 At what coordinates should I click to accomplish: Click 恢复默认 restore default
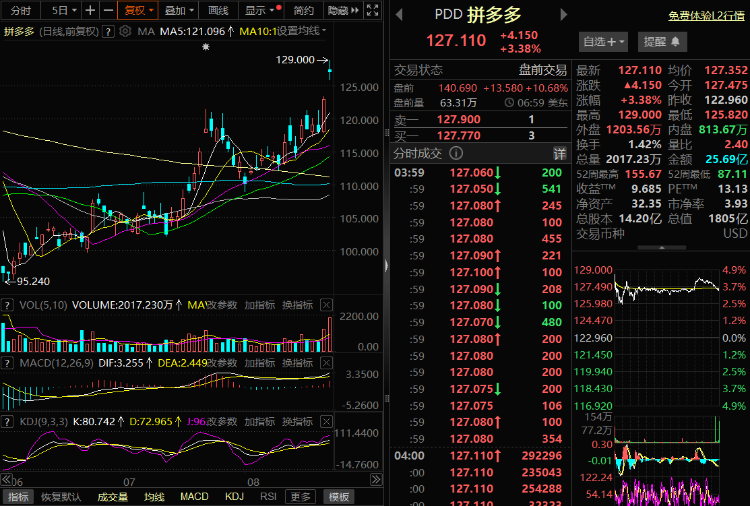click(61, 497)
